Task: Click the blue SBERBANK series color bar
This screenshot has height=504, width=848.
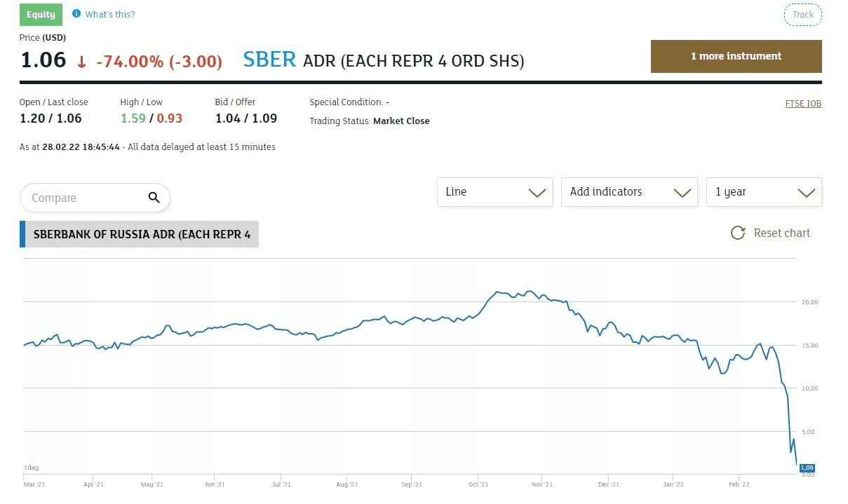Action: (22, 234)
